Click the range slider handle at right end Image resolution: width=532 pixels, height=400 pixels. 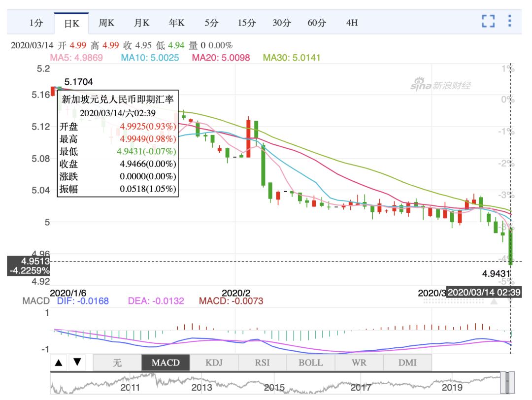510,383
